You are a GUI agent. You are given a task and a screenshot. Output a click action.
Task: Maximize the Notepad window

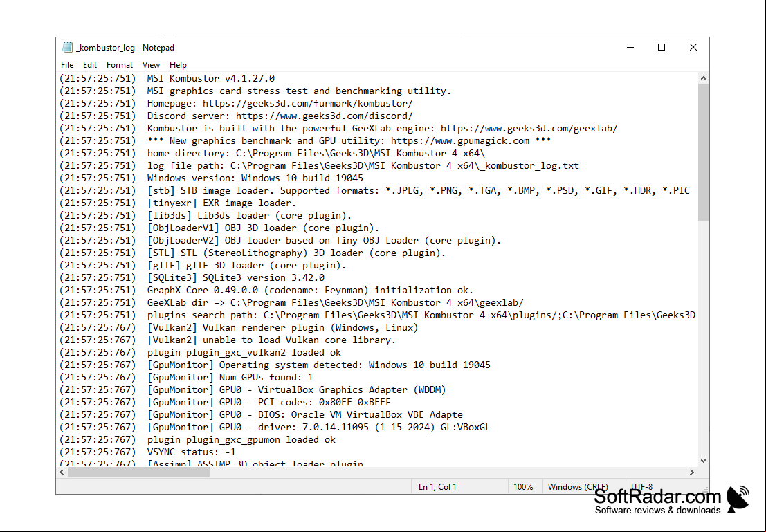pos(662,47)
